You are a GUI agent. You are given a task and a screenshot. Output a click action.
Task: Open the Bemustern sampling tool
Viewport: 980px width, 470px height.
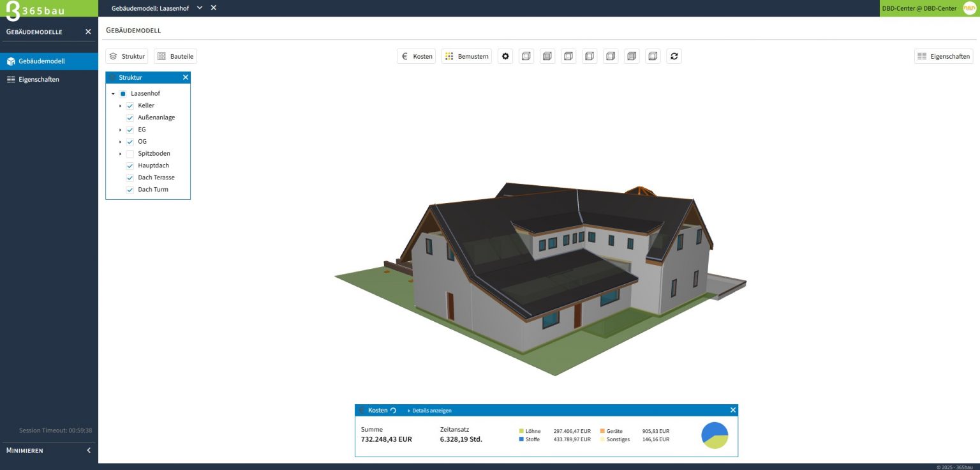[x=466, y=56]
